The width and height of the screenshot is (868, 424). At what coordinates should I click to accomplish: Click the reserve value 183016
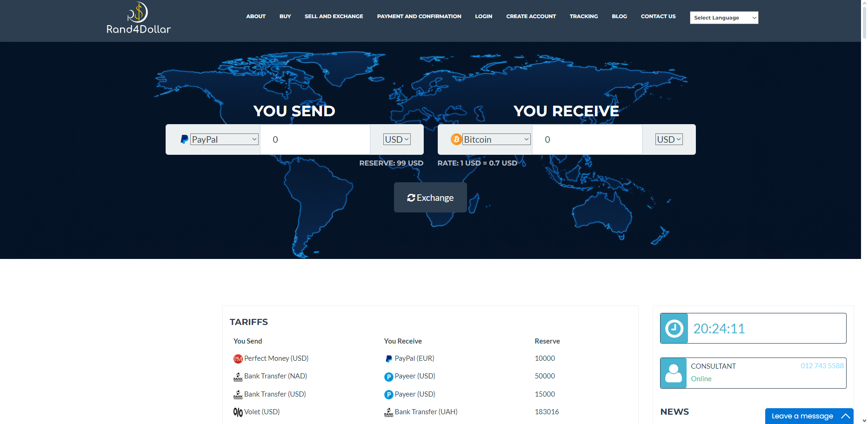pos(547,412)
